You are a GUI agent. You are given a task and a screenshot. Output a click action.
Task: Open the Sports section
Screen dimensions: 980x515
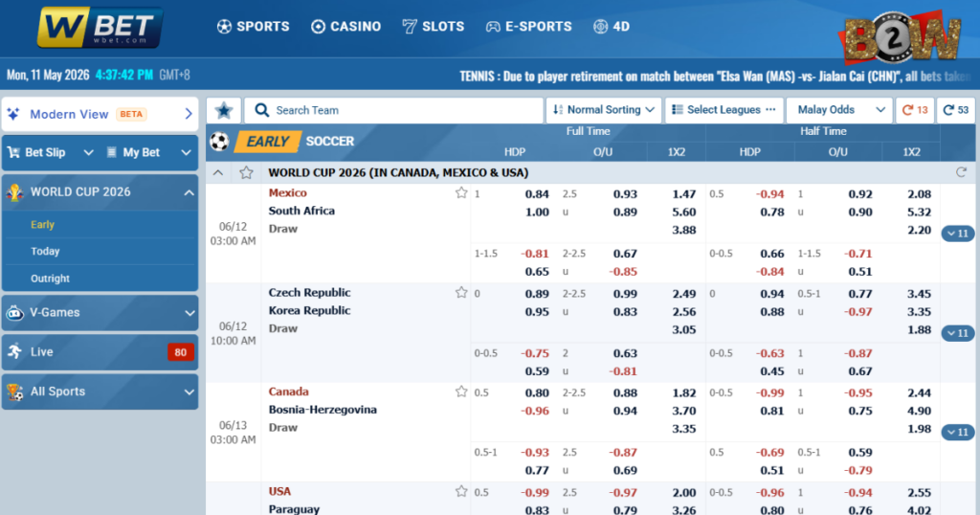point(253,27)
